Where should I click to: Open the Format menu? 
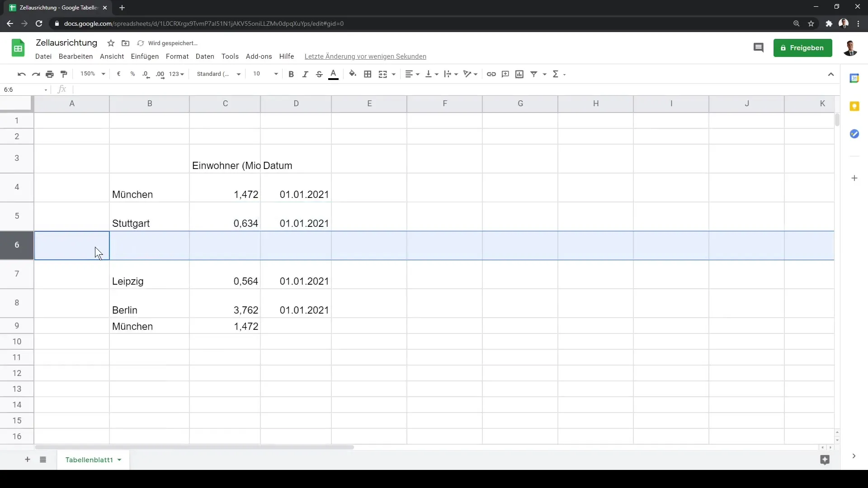(x=177, y=56)
